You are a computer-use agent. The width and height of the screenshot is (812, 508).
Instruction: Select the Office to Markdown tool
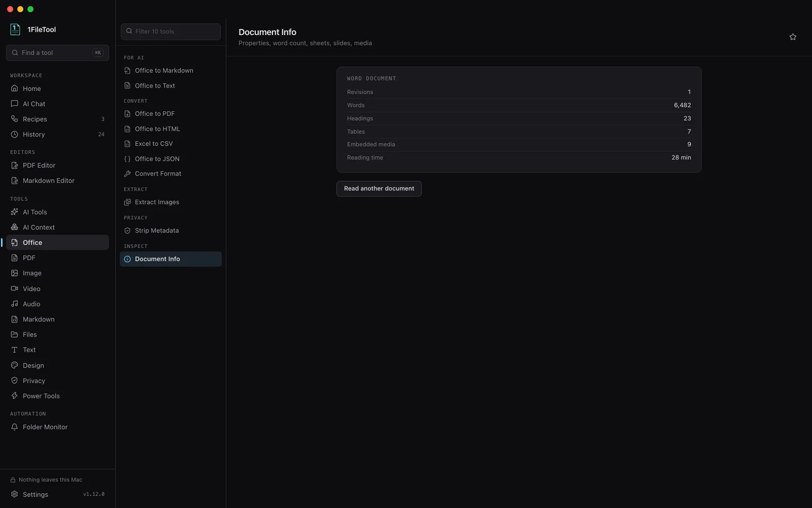[x=171, y=71]
